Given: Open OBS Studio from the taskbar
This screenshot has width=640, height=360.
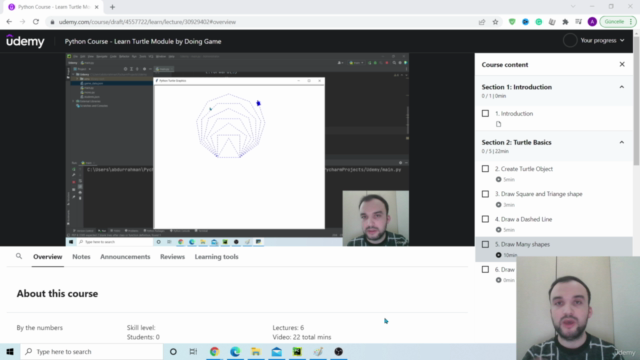Looking at the screenshot, I should [338, 351].
